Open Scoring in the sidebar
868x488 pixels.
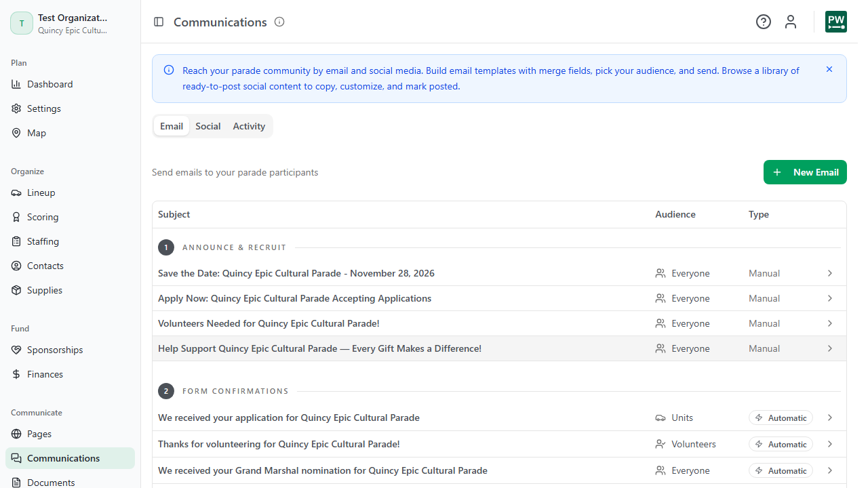point(70,217)
